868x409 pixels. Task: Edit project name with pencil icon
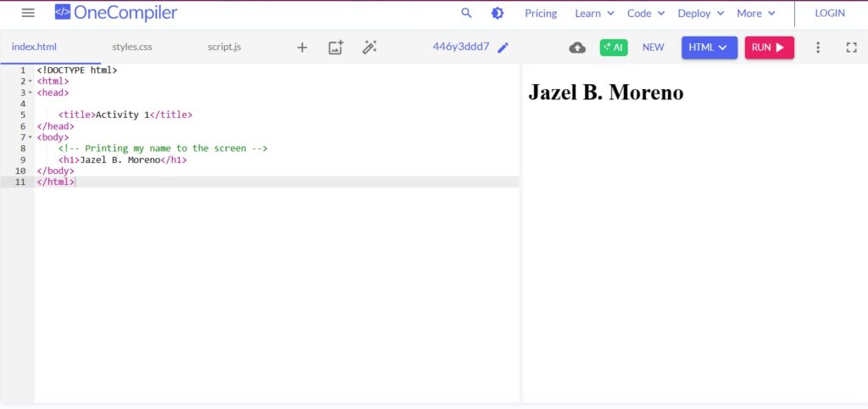pyautogui.click(x=504, y=48)
